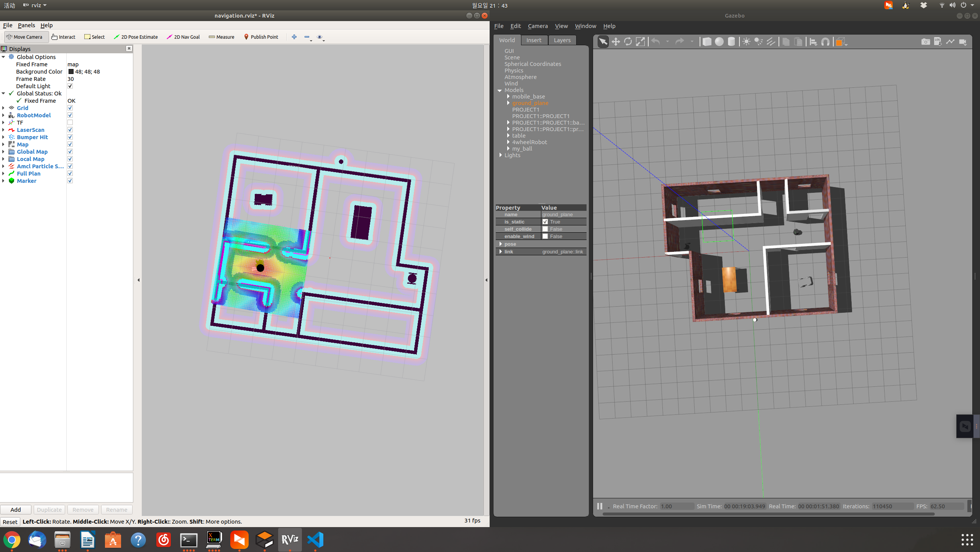Select the 2D Nav Goal tool
This screenshot has height=552, width=980.
tap(183, 37)
